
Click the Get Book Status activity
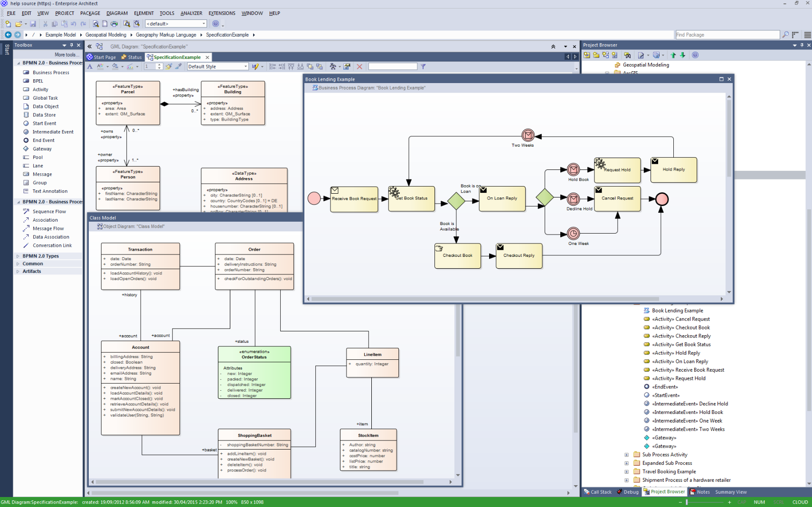point(411,198)
